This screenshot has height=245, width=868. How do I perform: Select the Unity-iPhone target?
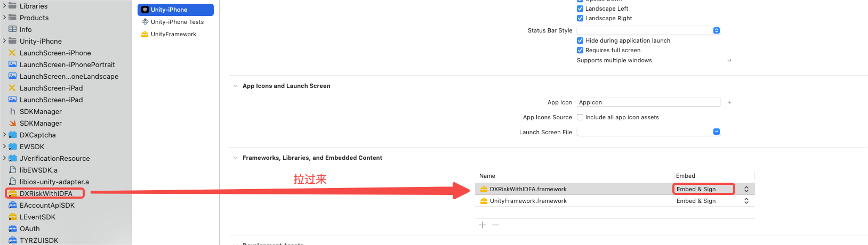click(175, 10)
